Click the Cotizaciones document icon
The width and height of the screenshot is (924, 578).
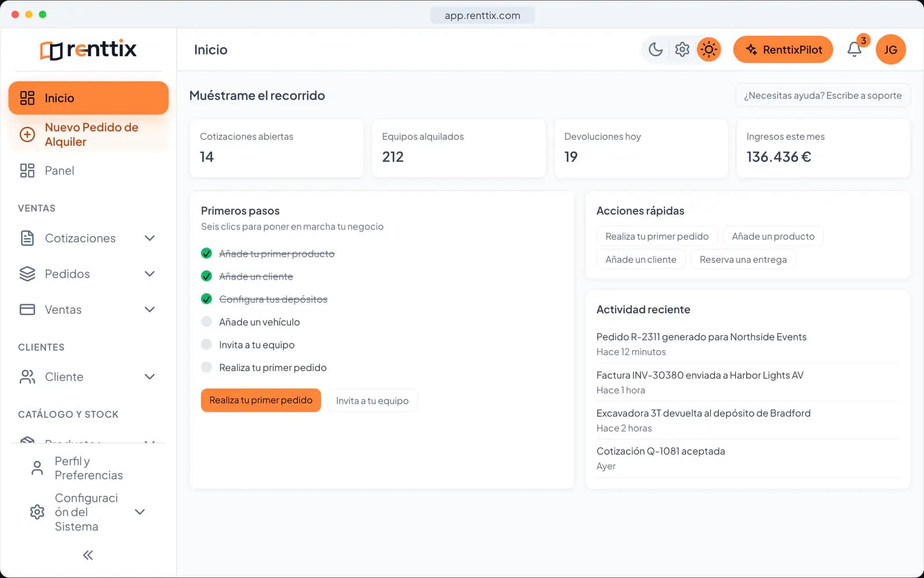click(27, 238)
